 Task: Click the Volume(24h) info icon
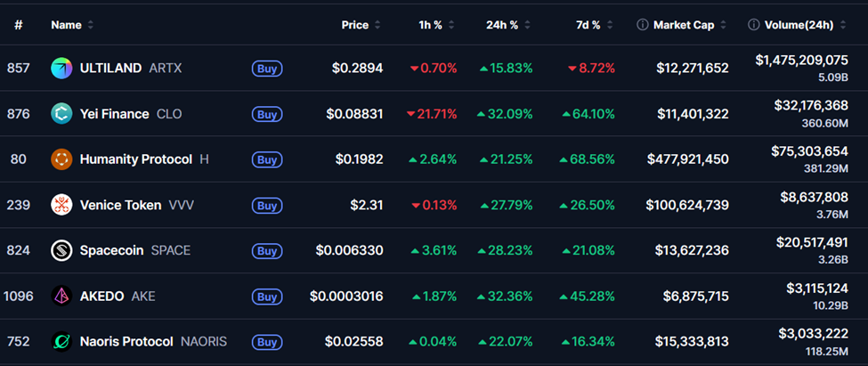pyautogui.click(x=753, y=25)
